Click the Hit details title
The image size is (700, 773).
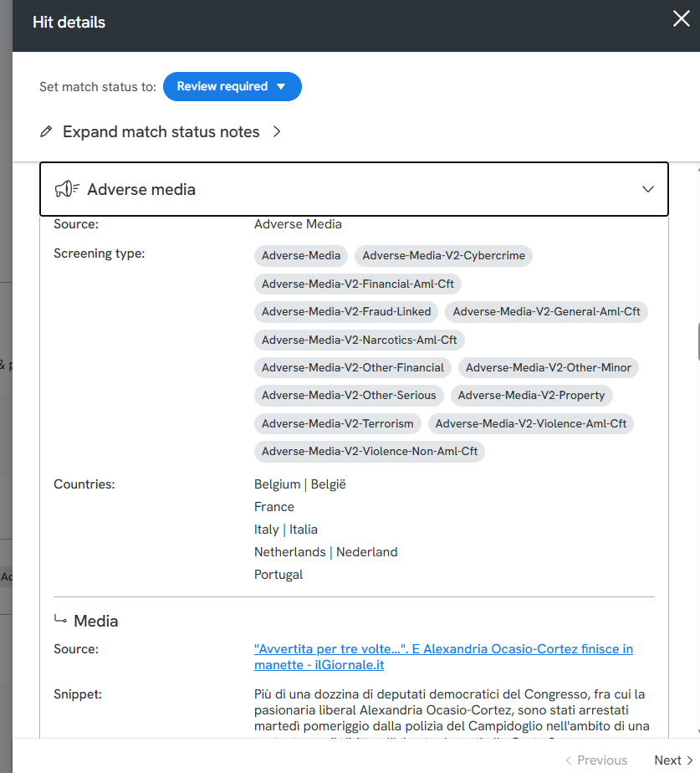click(69, 23)
